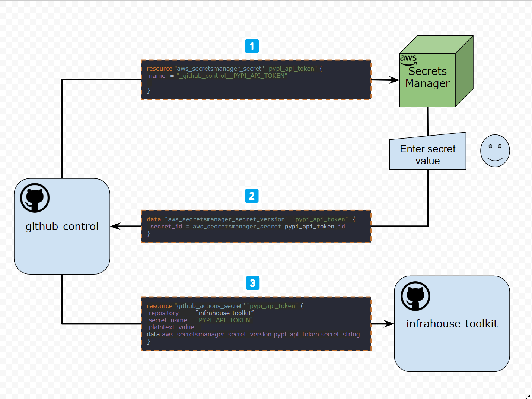Click the Secrets Manager cube label

(x=428, y=77)
